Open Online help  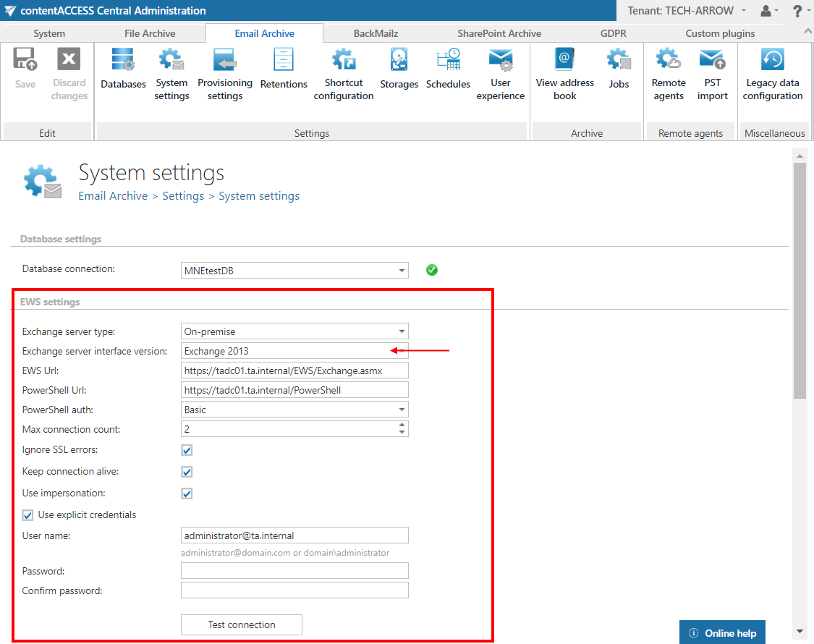[722, 633]
